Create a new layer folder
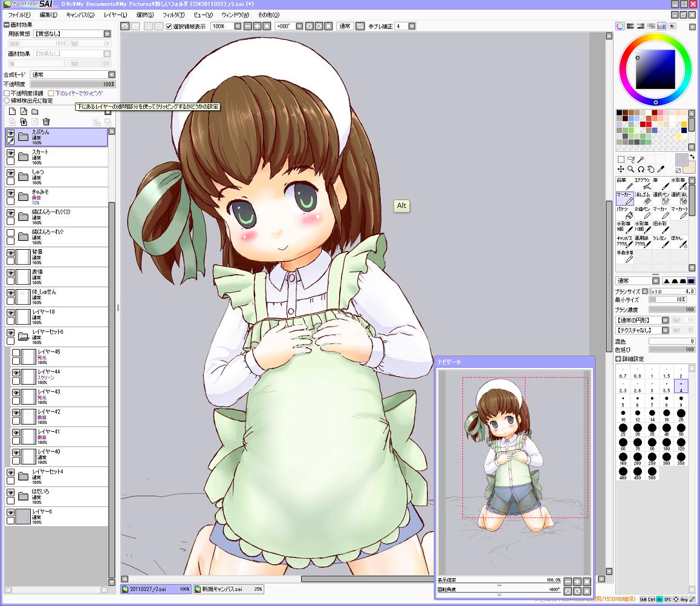The width and height of the screenshot is (700, 606). 35,111
